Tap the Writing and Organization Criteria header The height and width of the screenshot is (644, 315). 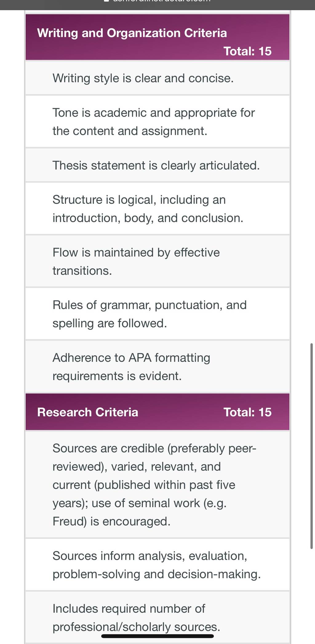pyautogui.click(x=157, y=37)
